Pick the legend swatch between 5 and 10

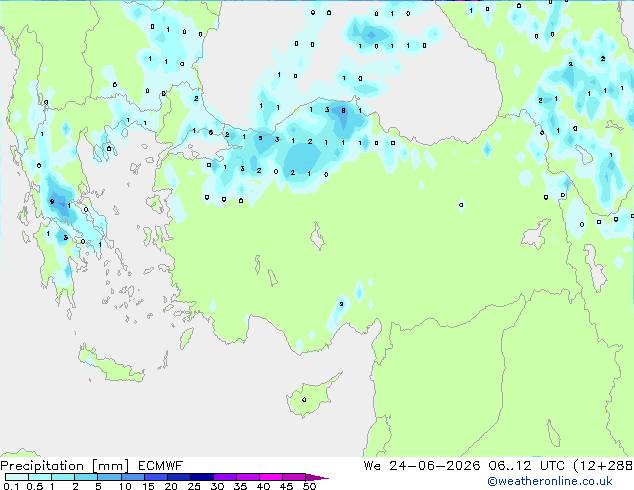pyautogui.click(x=109, y=477)
